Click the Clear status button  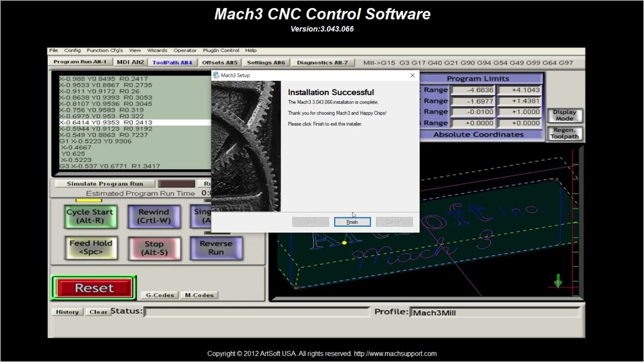98,312
